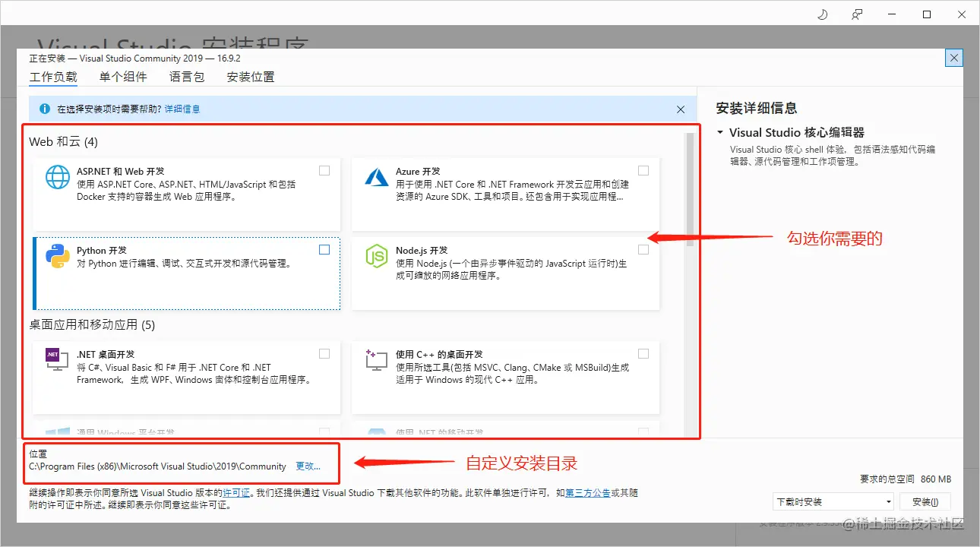The height and width of the screenshot is (547, 980).
Task: Select the Python 开发 workload card
Action: tap(186, 273)
